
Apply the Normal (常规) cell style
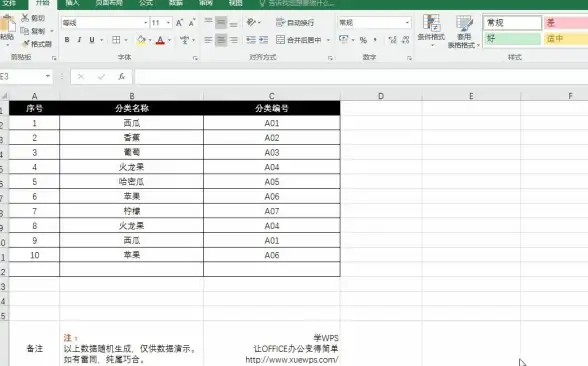tap(512, 22)
